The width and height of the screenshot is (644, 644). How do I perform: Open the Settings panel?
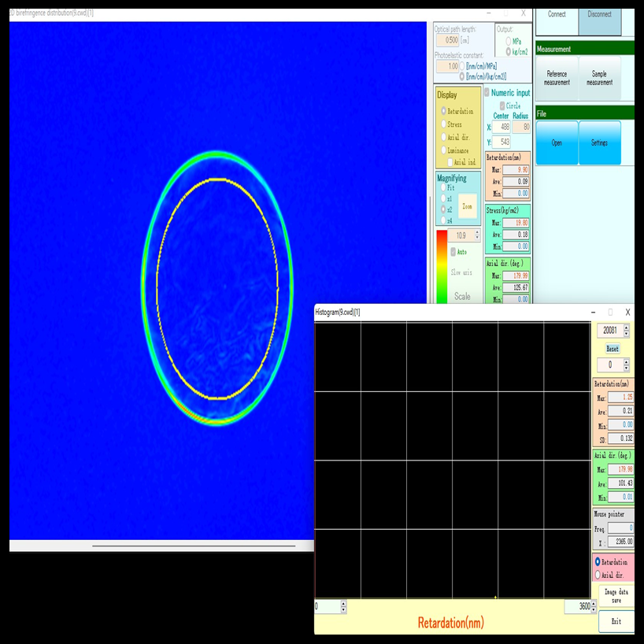click(x=599, y=142)
